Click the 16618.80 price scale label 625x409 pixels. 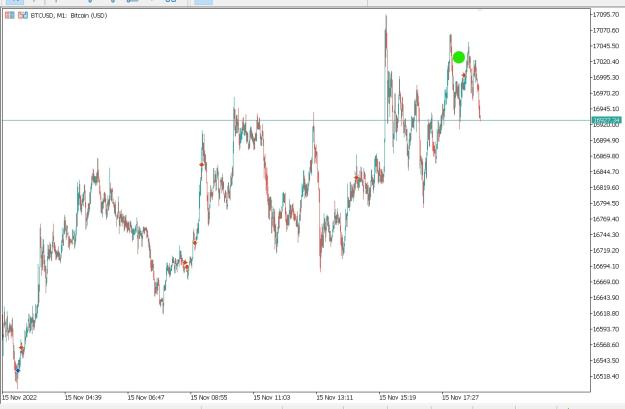[606, 313]
